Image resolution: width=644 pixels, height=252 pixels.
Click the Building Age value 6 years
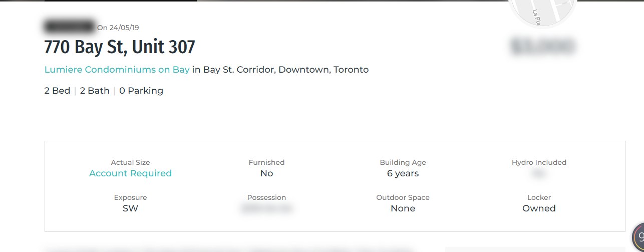pyautogui.click(x=403, y=173)
